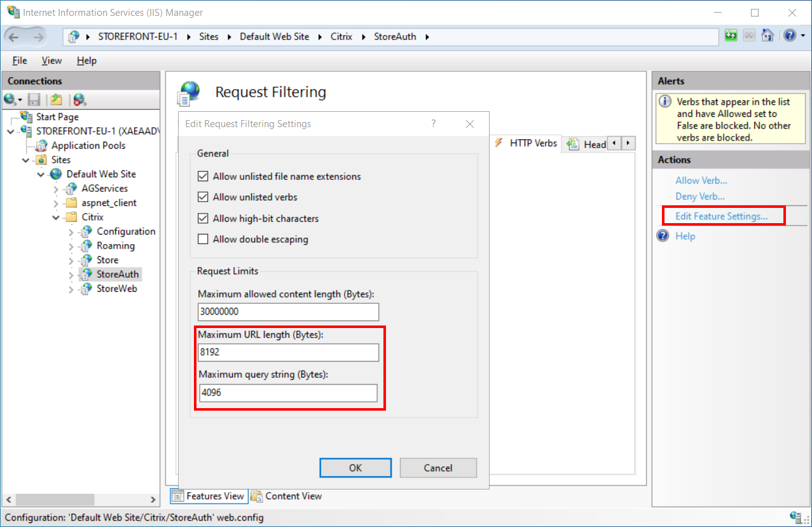
Task: Click the info icon in Alerts pane
Action: 665,101
